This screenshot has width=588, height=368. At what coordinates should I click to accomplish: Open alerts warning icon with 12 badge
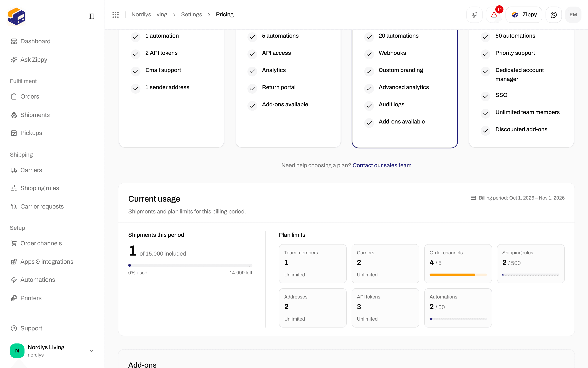tap(494, 15)
